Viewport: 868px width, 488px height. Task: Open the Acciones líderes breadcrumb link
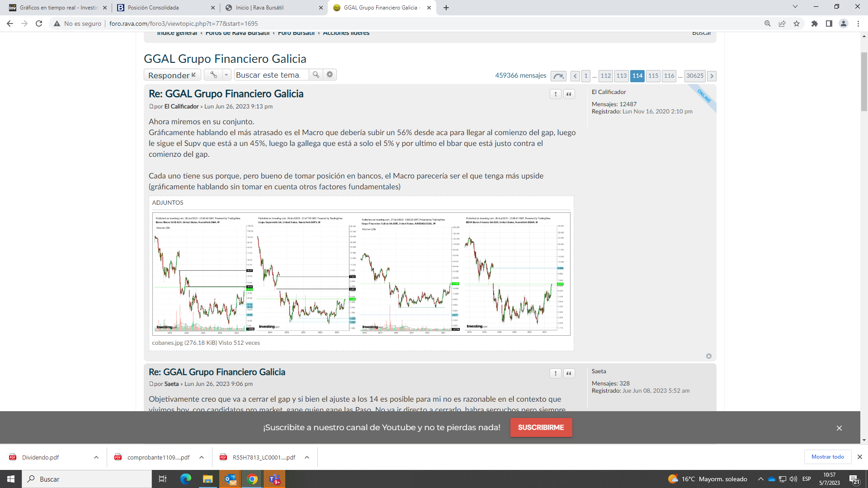coord(346,33)
